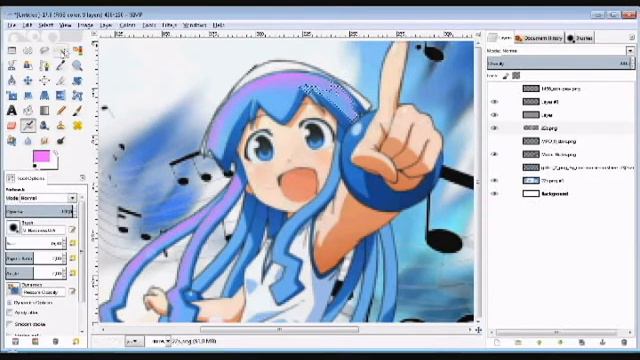Viewport: 640px width, 360px height.
Task: Select the Alignment tool
Action: (x=44, y=80)
